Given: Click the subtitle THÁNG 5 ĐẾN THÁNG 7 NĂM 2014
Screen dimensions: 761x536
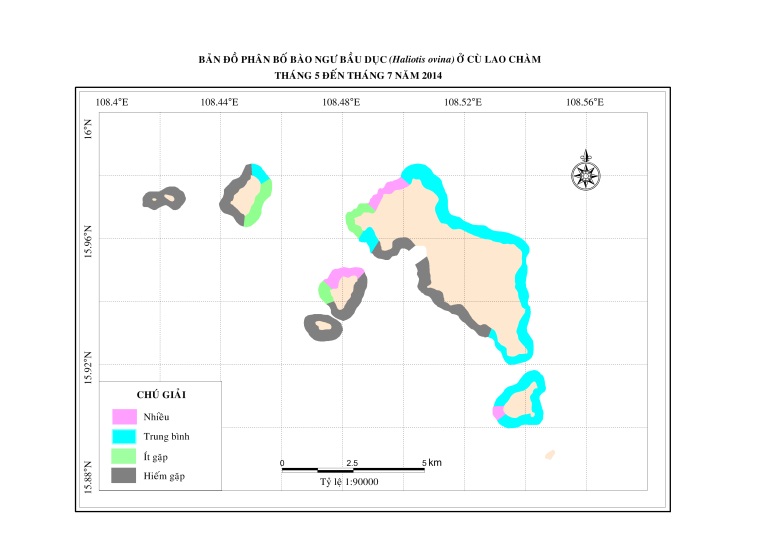Looking at the screenshot, I should [x=358, y=76].
